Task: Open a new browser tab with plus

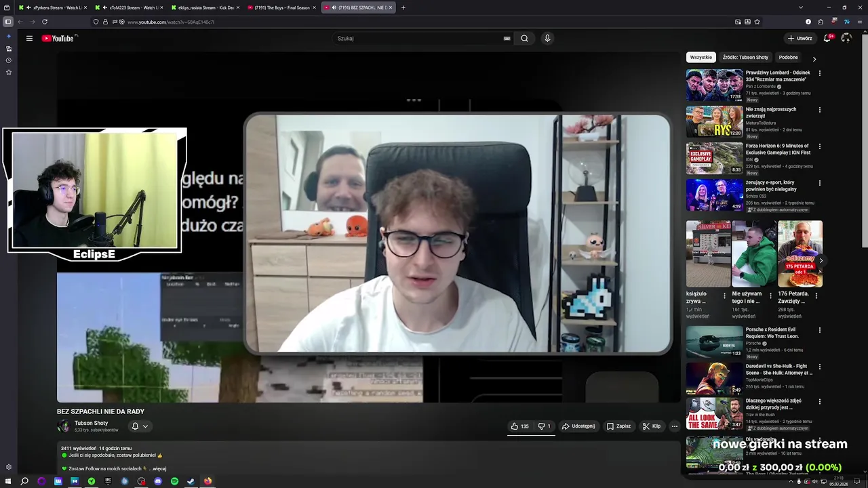Action: click(x=403, y=7)
